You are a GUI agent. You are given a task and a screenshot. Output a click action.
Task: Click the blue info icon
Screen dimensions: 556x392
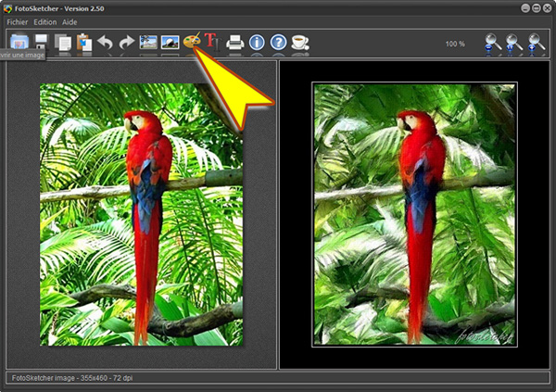257,42
